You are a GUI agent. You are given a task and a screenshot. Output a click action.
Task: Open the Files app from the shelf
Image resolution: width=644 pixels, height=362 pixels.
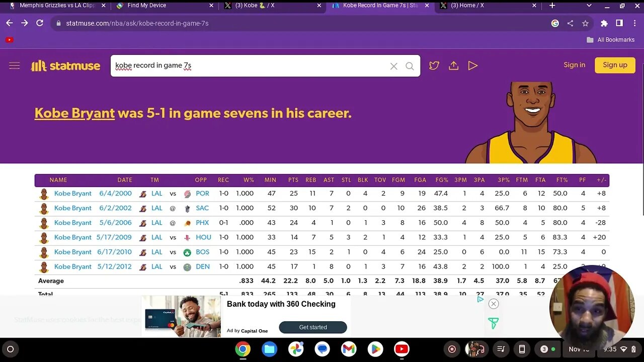tap(269, 349)
